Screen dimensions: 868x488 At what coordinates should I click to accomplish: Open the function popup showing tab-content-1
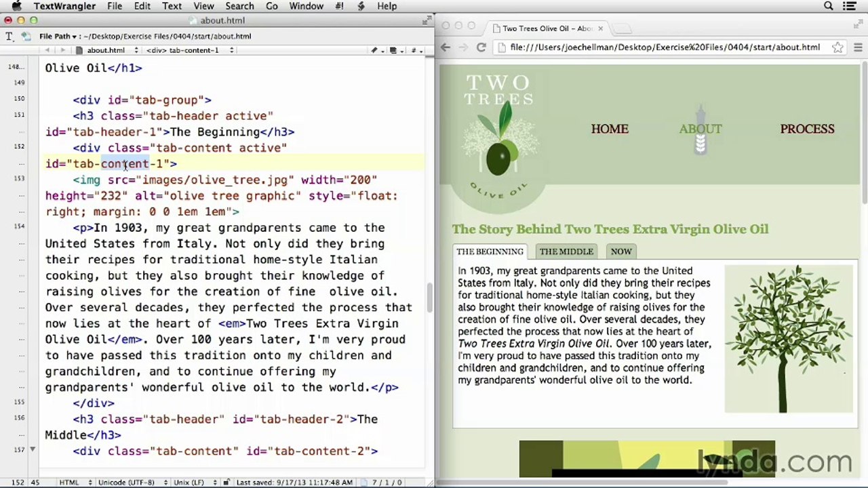pyautogui.click(x=190, y=50)
